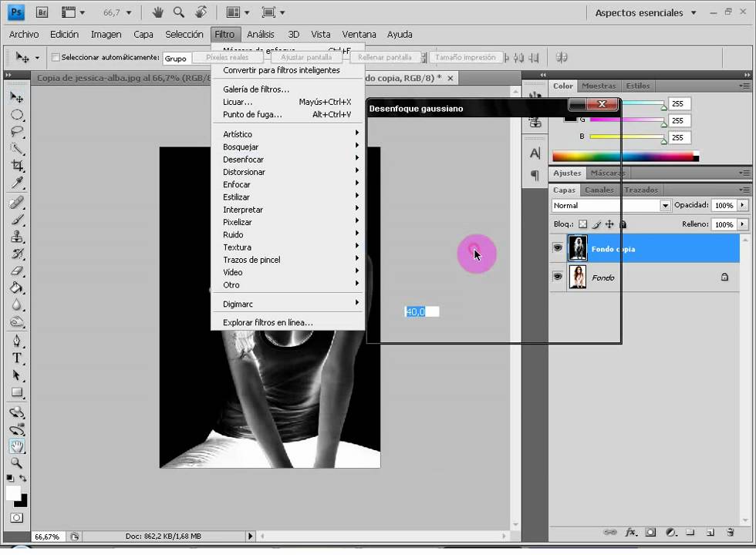
Task: Click the Tamaño impresión button
Action: [465, 57]
